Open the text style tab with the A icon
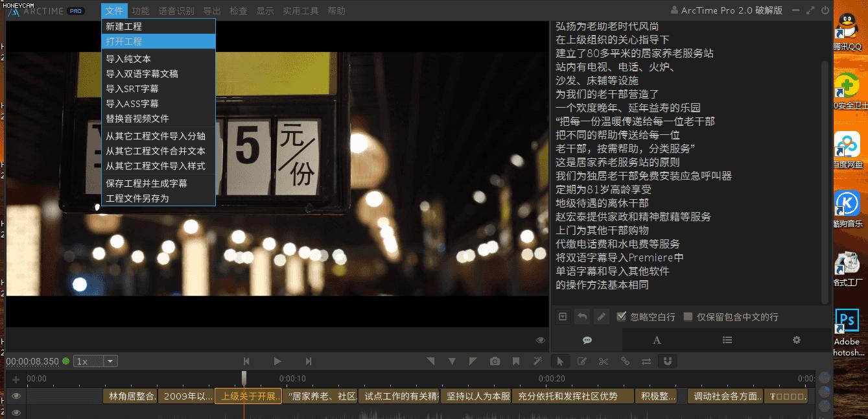Viewport: 868px width, 419px height. (657, 339)
